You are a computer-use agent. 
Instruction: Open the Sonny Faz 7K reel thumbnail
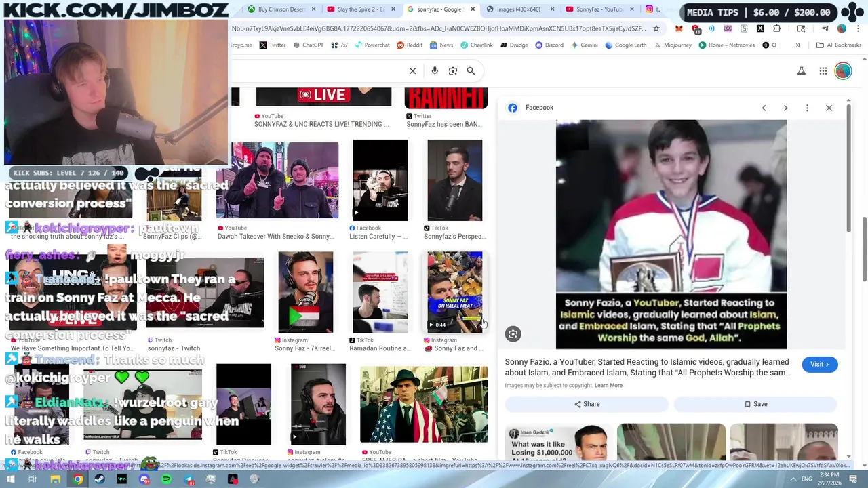pyautogui.click(x=305, y=292)
